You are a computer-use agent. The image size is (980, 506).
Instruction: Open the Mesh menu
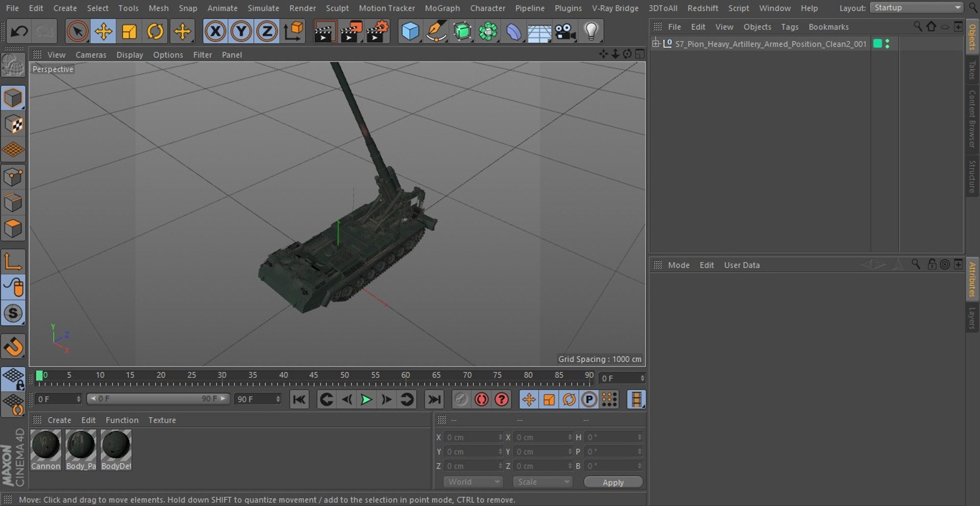[x=159, y=8]
